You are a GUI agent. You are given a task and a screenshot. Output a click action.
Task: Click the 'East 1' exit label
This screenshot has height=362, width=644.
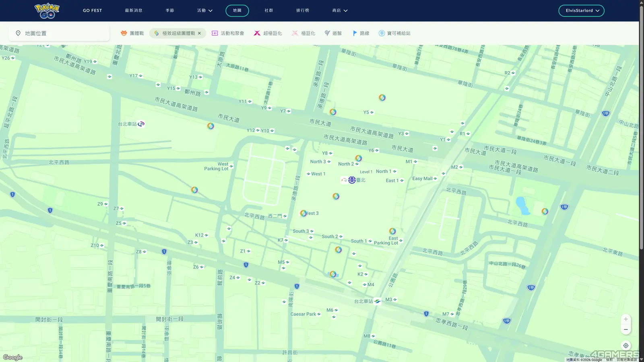[x=392, y=181]
